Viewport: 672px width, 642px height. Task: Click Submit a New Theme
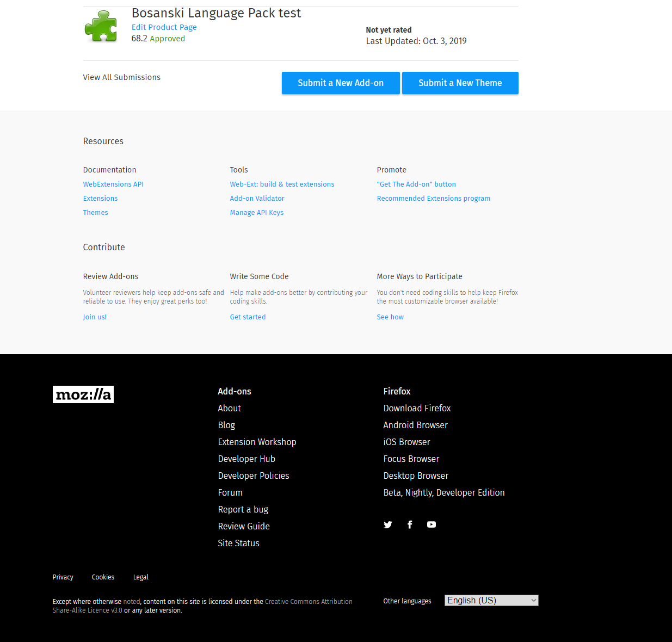point(460,83)
